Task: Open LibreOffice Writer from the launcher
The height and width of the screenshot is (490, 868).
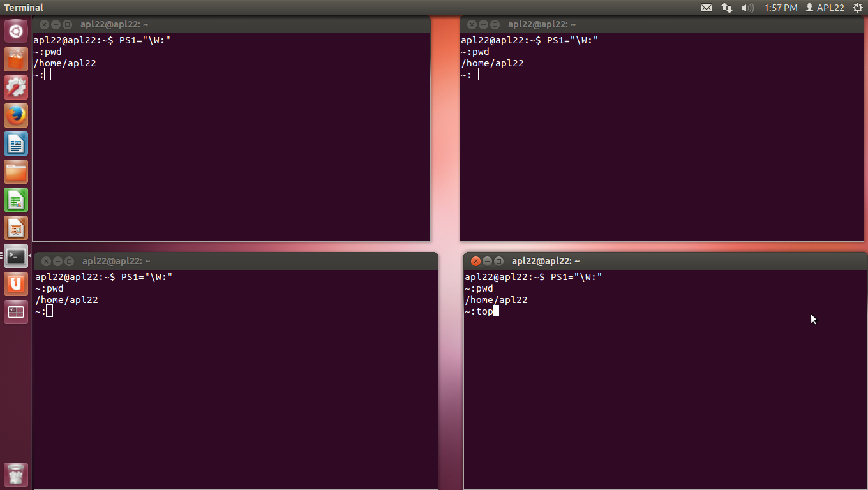Action: click(16, 144)
